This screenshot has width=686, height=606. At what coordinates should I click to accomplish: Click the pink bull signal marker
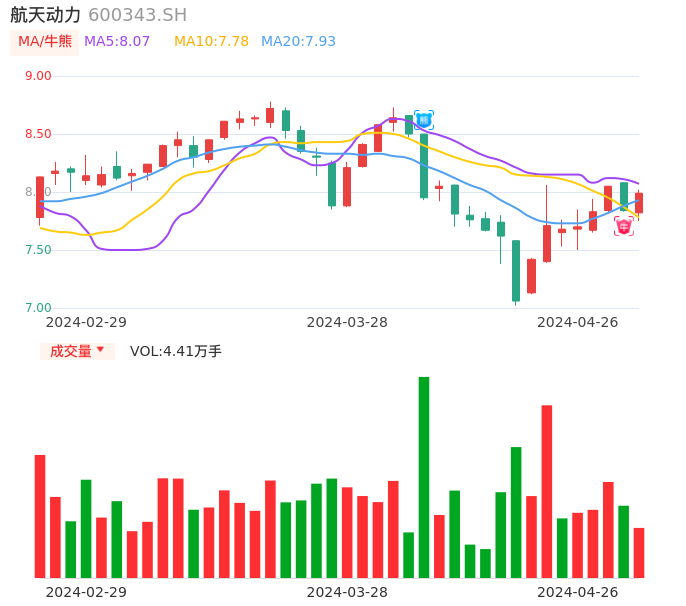[624, 226]
